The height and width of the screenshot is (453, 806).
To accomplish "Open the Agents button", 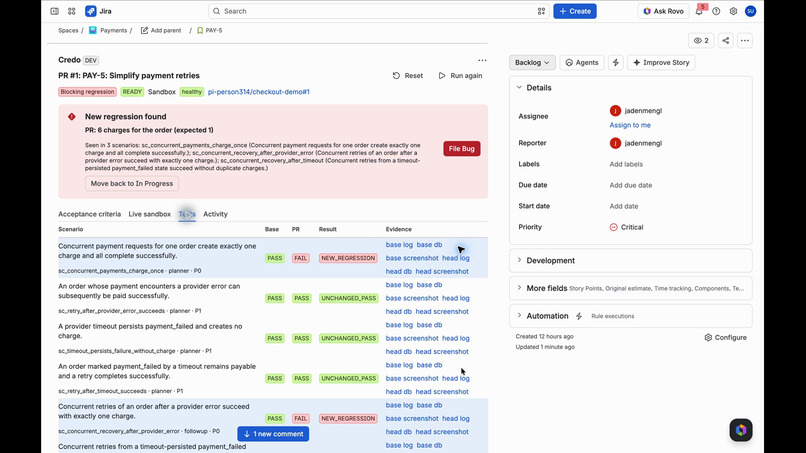I will tap(582, 62).
